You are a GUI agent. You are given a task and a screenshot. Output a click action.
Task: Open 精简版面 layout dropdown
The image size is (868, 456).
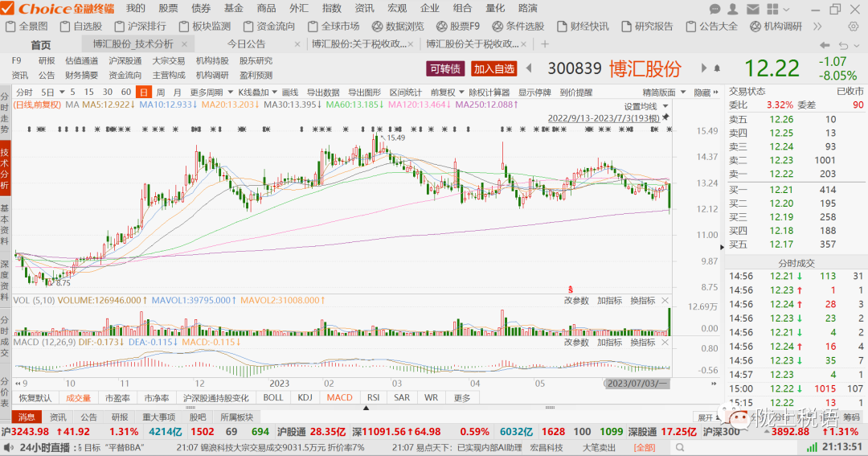[664, 92]
